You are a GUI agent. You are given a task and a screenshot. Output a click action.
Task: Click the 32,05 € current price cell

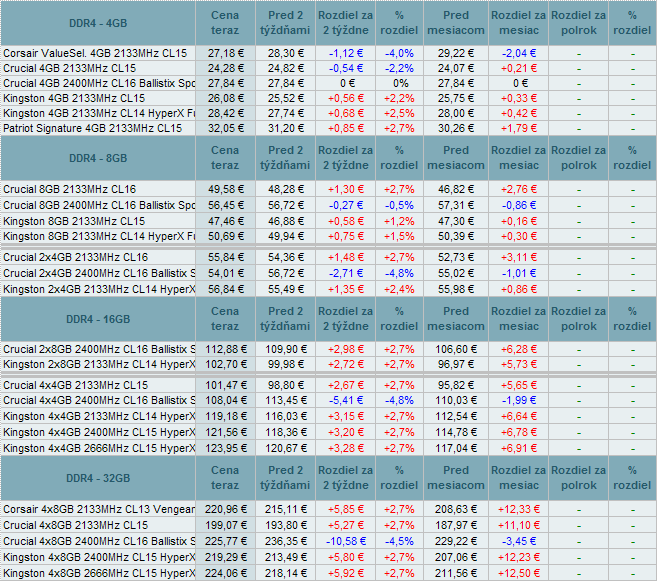coord(226,128)
